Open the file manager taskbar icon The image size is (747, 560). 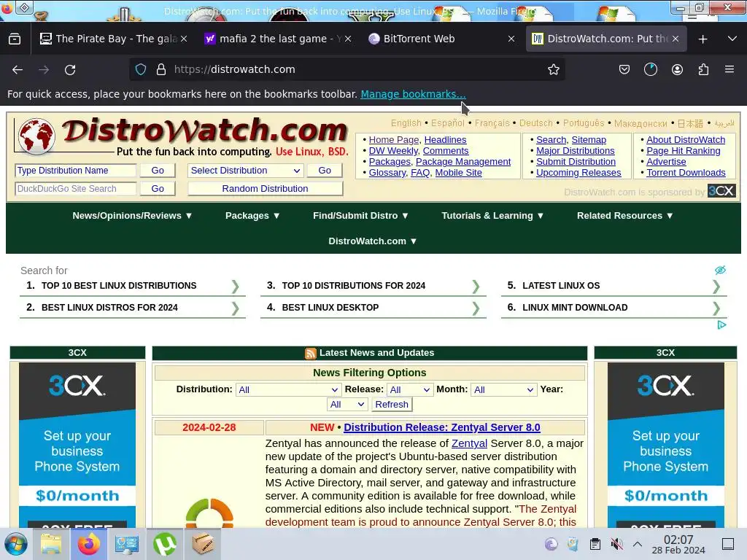51,544
